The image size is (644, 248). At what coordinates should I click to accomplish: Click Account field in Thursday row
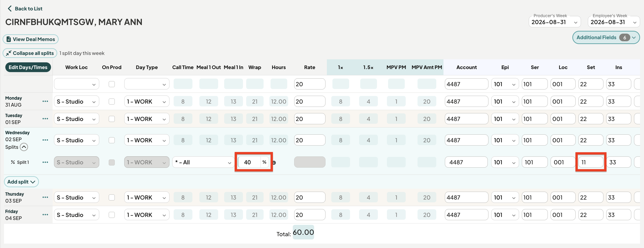(466, 197)
